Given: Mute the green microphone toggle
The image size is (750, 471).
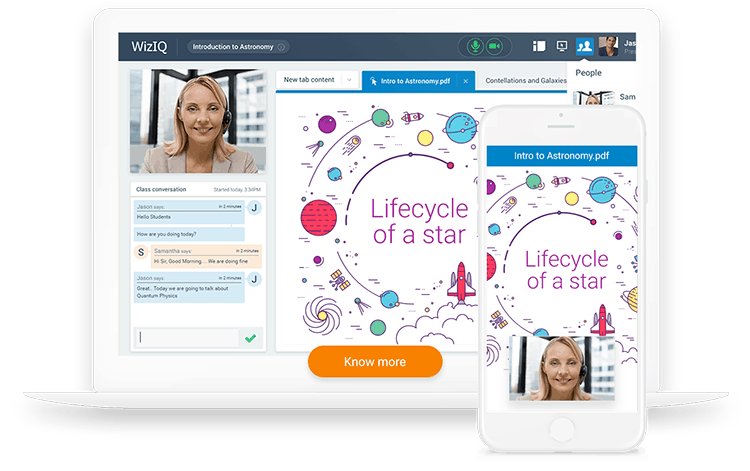Looking at the screenshot, I should tap(475, 46).
